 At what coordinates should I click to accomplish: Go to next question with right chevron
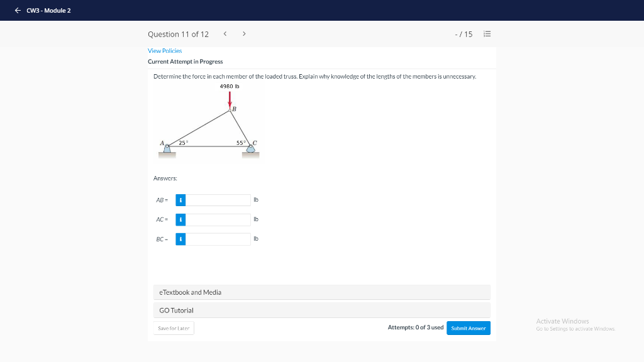(x=244, y=33)
